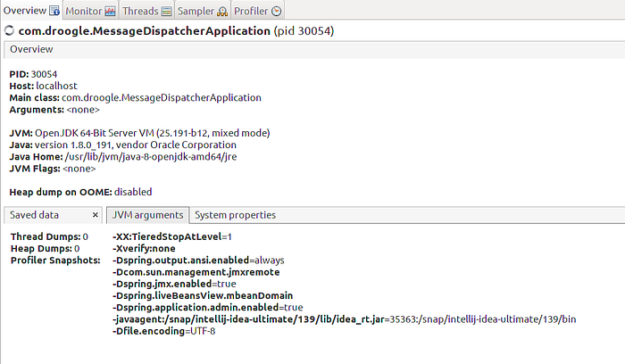625x364 pixels.
Task: Click the -Dspring.liveBeansView.mbeanDomain argument
Action: tap(203, 296)
